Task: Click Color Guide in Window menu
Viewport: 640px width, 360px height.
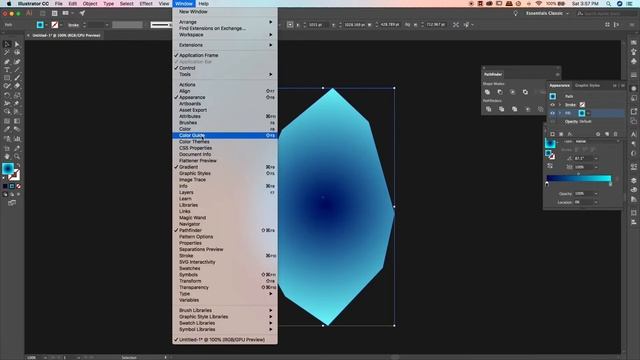Action: click(x=225, y=136)
